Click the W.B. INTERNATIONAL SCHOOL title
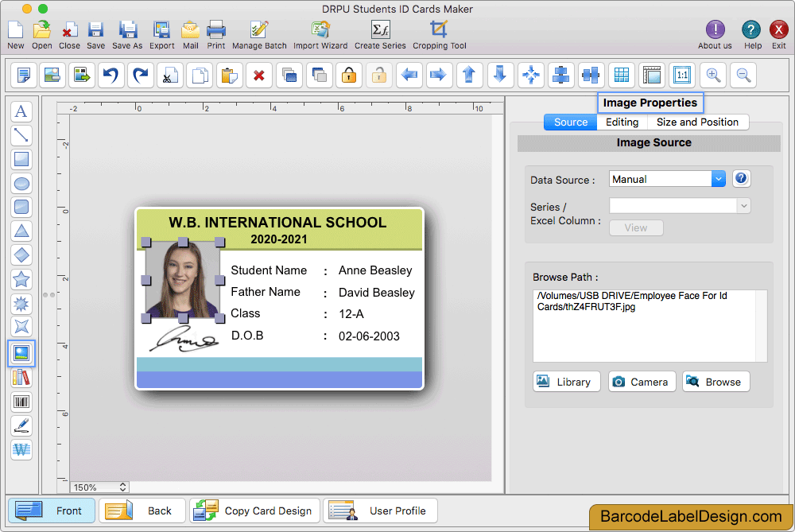The width and height of the screenshot is (795, 532). (277, 222)
